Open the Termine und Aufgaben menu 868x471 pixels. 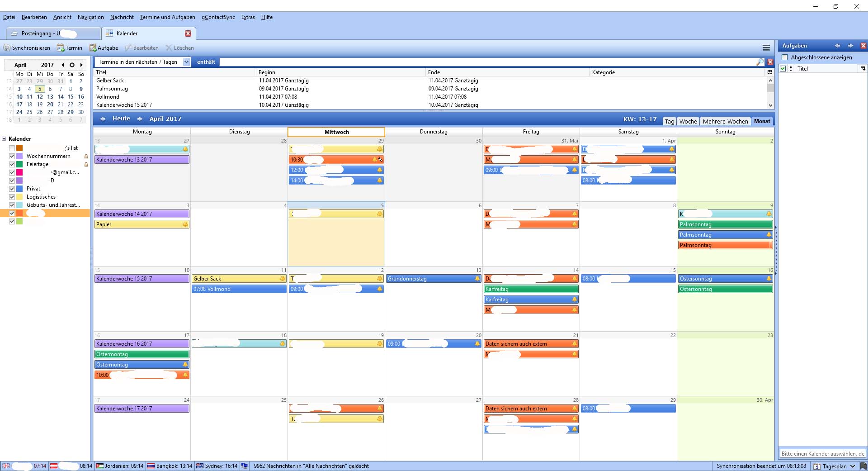[x=167, y=17]
